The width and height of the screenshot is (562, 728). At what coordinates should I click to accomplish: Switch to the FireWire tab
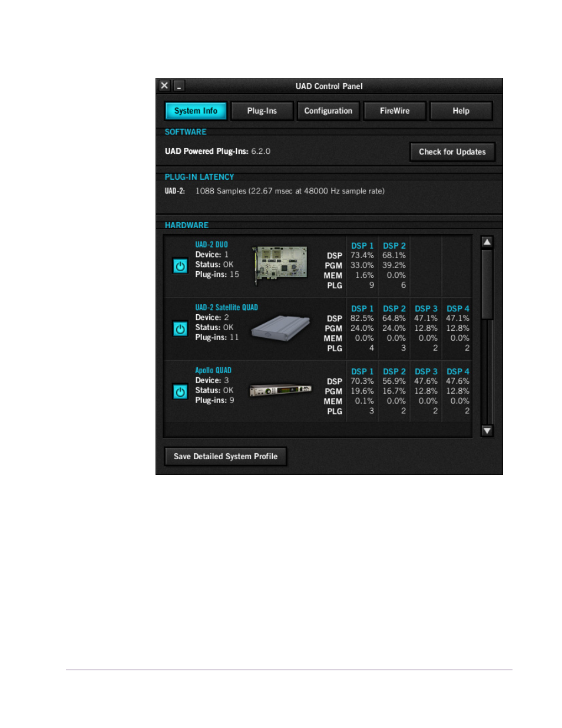395,111
